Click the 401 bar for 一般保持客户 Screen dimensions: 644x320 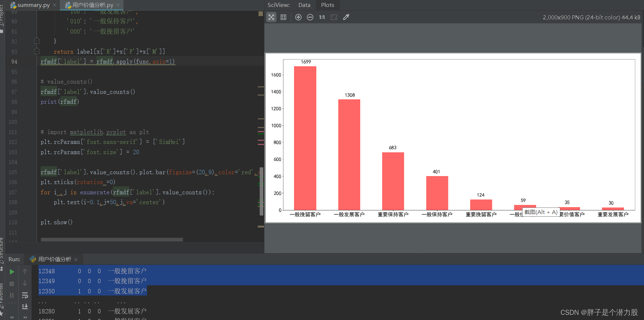coord(437,193)
